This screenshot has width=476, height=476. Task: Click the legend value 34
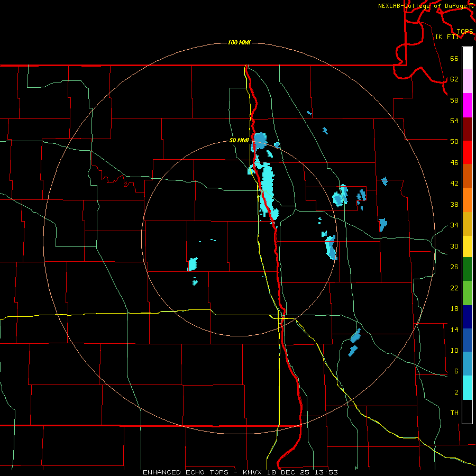(454, 225)
